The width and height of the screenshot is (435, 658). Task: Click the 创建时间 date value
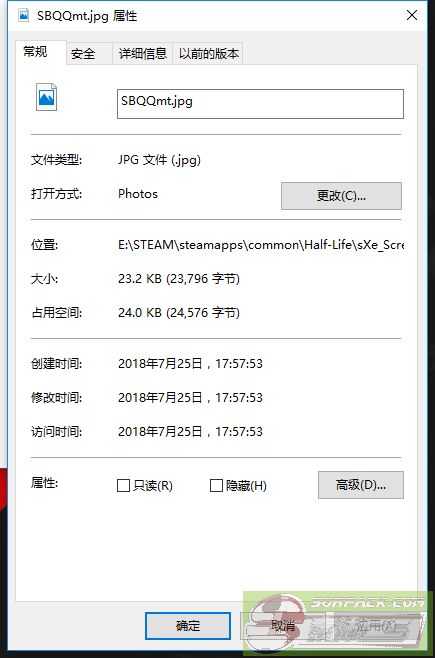(190, 363)
